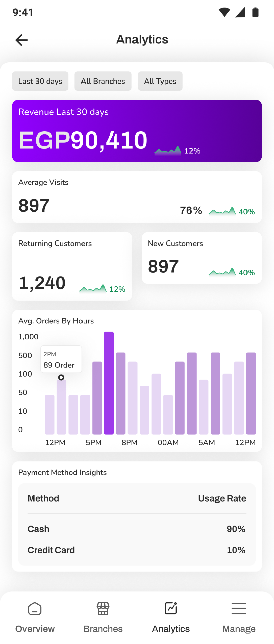This screenshot has width=274, height=644.
Task: Click the revenue 12% trend sparkline
Action: point(168,151)
